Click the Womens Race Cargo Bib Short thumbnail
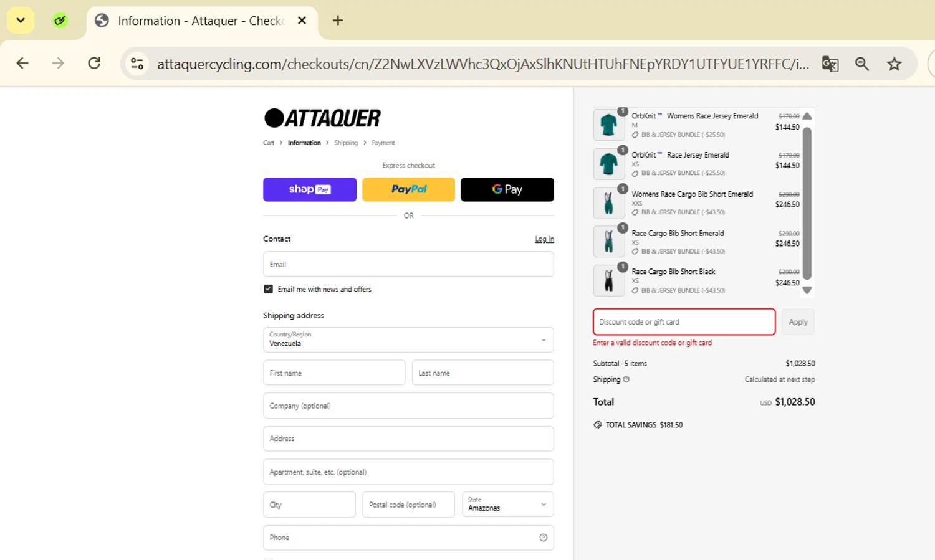935x560 pixels. 608,203
